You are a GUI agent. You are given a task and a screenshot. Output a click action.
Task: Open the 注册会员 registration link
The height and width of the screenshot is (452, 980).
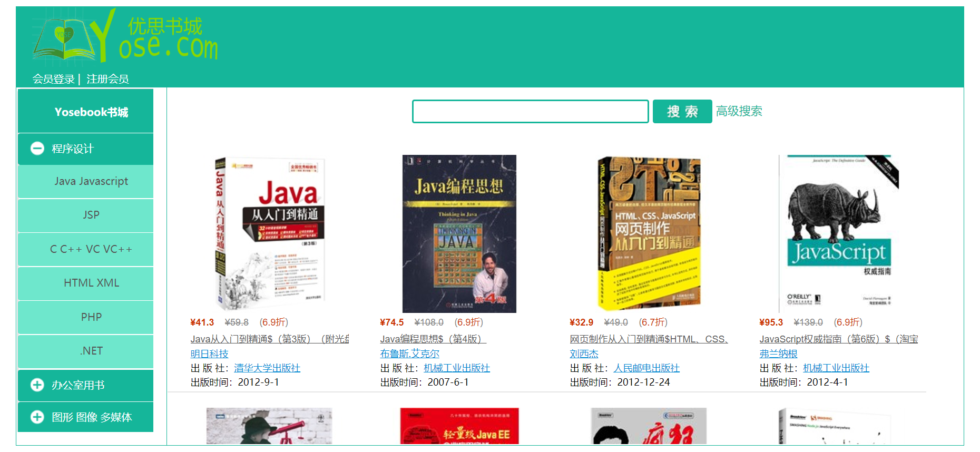pyautogui.click(x=107, y=79)
